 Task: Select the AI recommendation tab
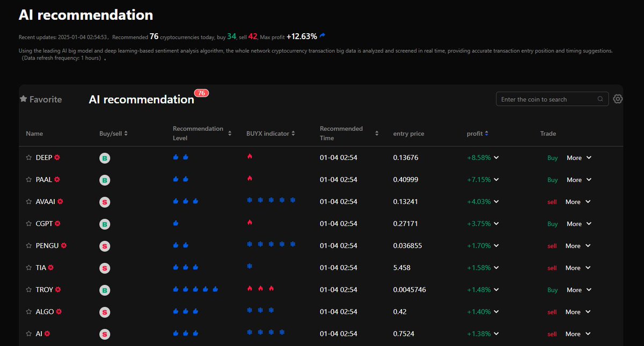click(141, 99)
